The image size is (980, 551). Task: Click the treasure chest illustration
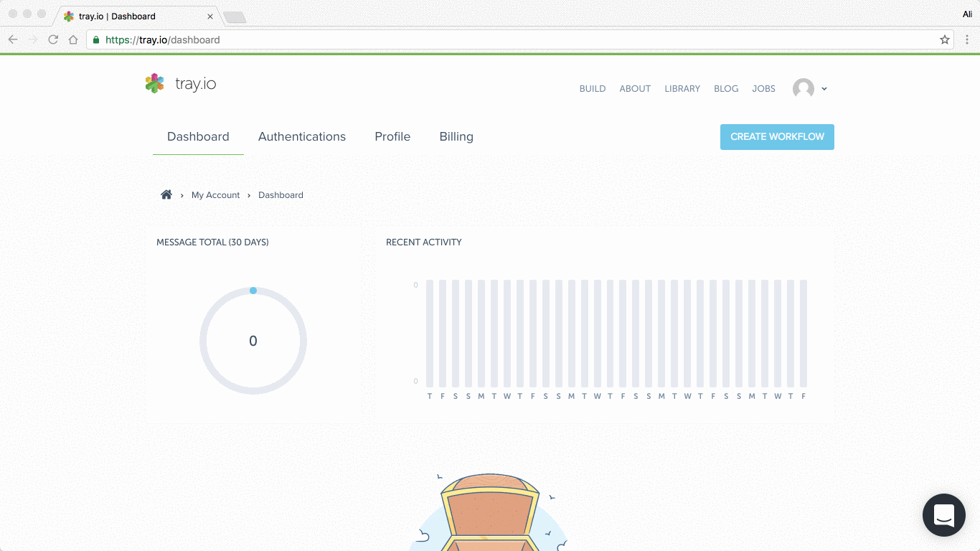click(x=489, y=512)
